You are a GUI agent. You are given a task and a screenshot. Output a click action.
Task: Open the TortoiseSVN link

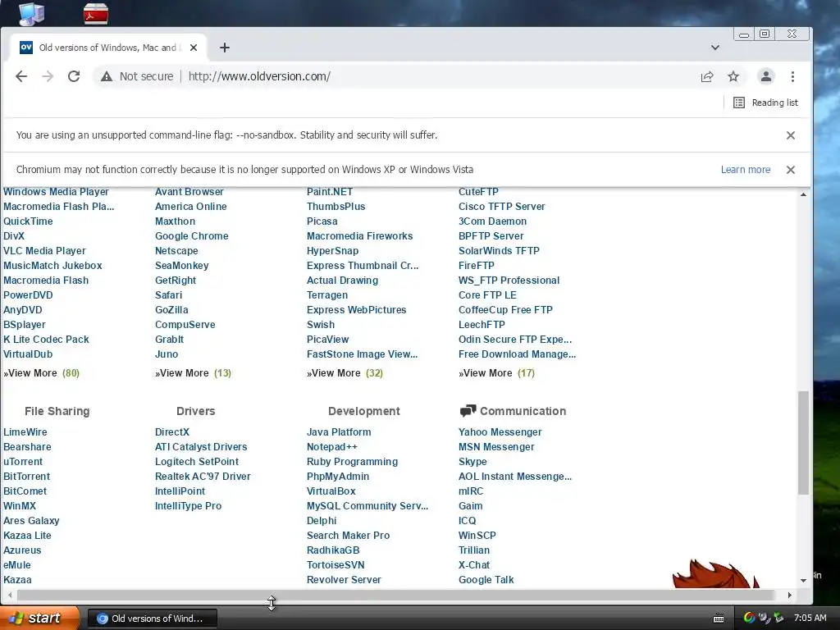(x=336, y=564)
